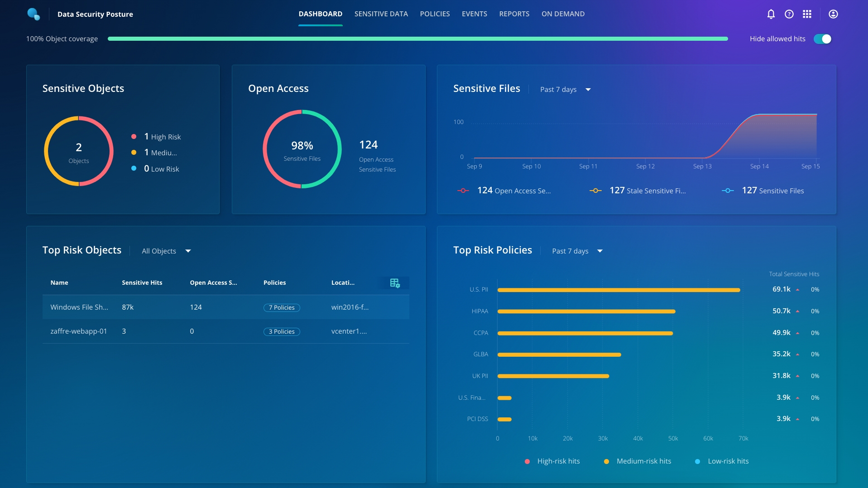Image resolution: width=868 pixels, height=488 pixels.
Task: Go to the Reports tab
Action: pyautogui.click(x=514, y=14)
